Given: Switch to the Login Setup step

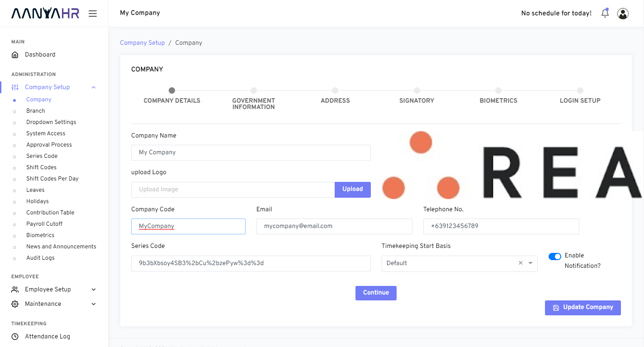Looking at the screenshot, I should [580, 90].
